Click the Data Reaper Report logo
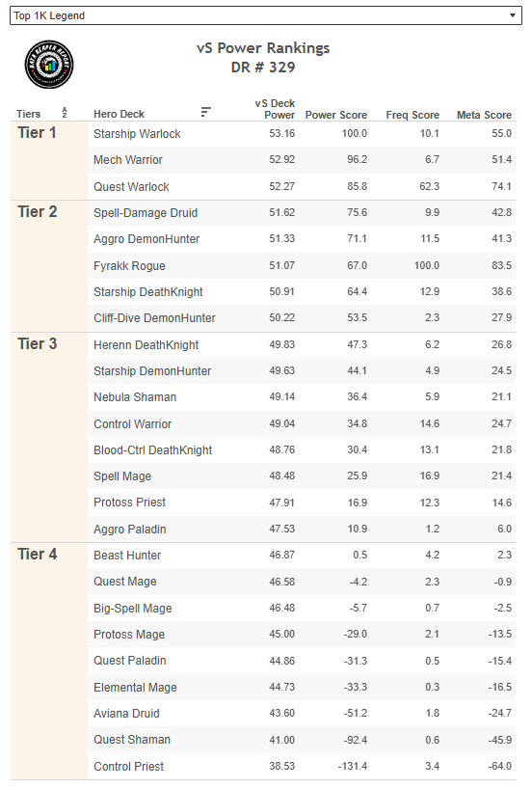 [x=49, y=65]
